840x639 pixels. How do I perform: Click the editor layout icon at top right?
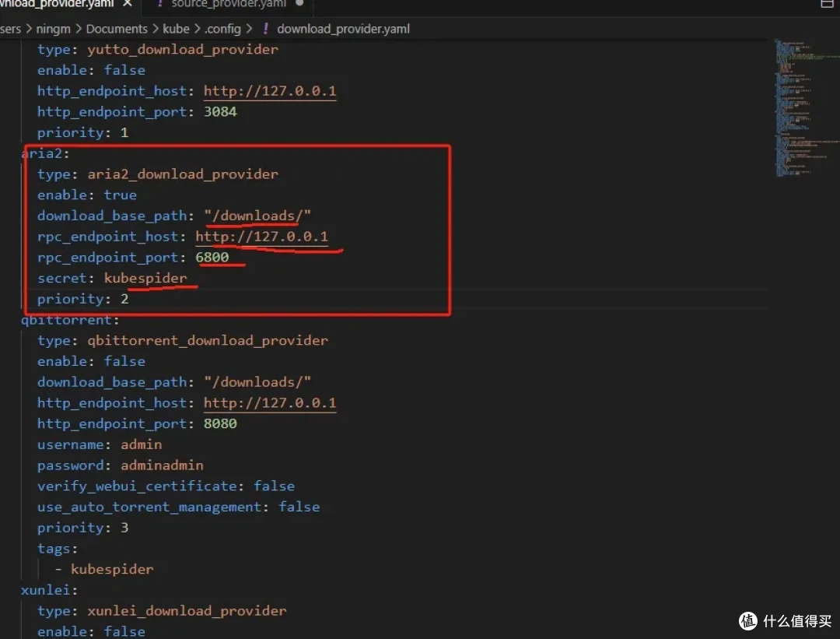(826, 4)
